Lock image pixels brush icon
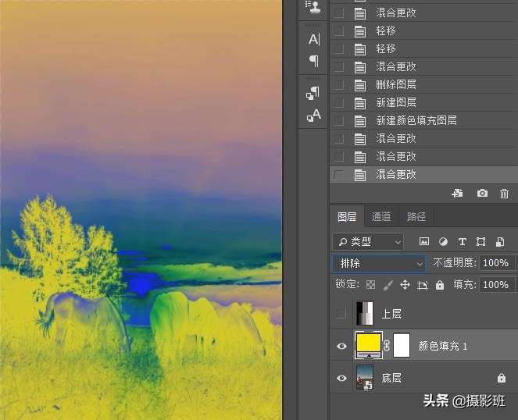The image size is (518, 420). coord(388,285)
